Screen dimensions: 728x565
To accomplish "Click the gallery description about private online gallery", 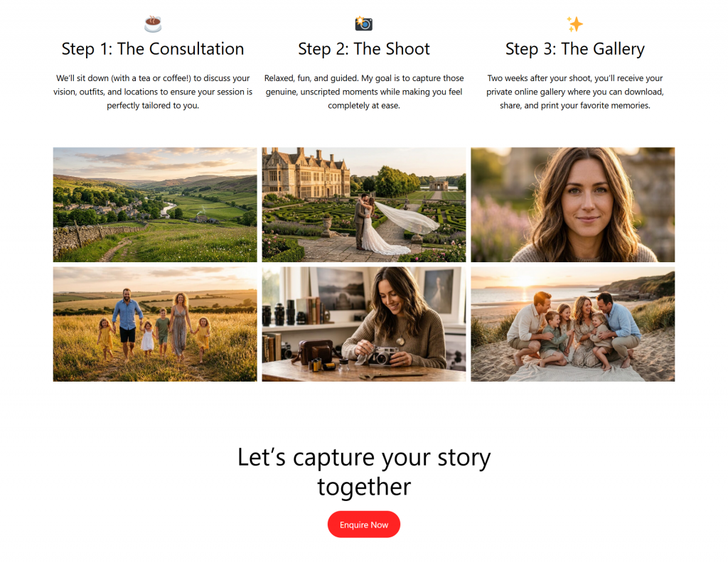I will coord(574,92).
